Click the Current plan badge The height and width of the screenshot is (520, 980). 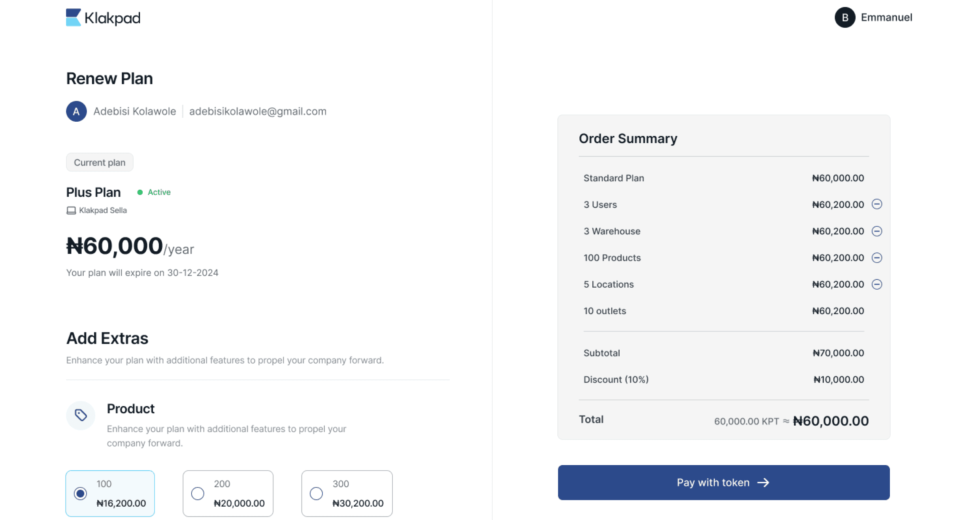point(100,162)
